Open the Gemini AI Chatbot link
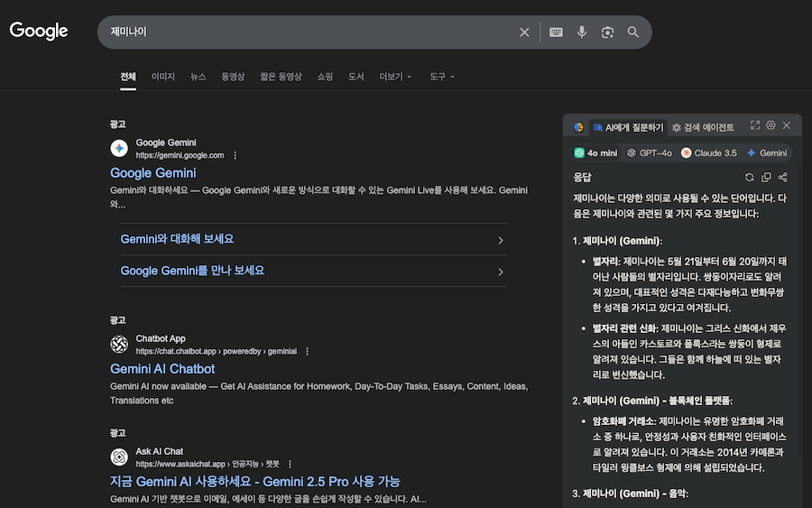This screenshot has height=508, width=812. pos(162,369)
